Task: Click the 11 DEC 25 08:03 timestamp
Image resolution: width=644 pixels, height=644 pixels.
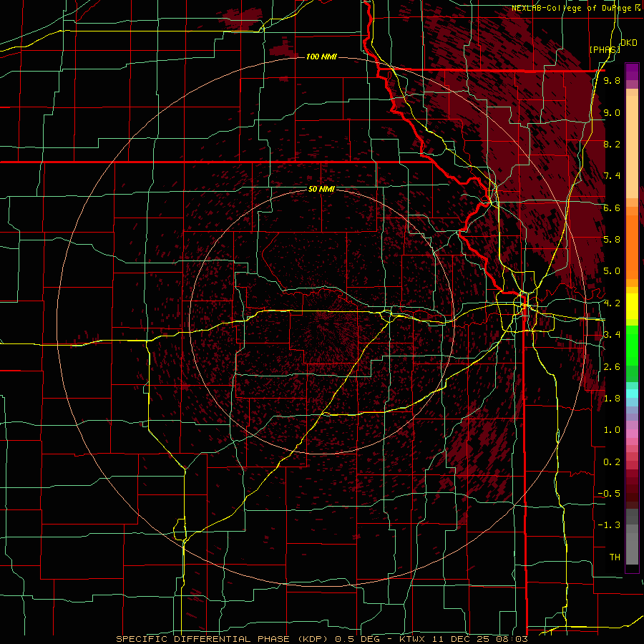Action: coord(479,639)
